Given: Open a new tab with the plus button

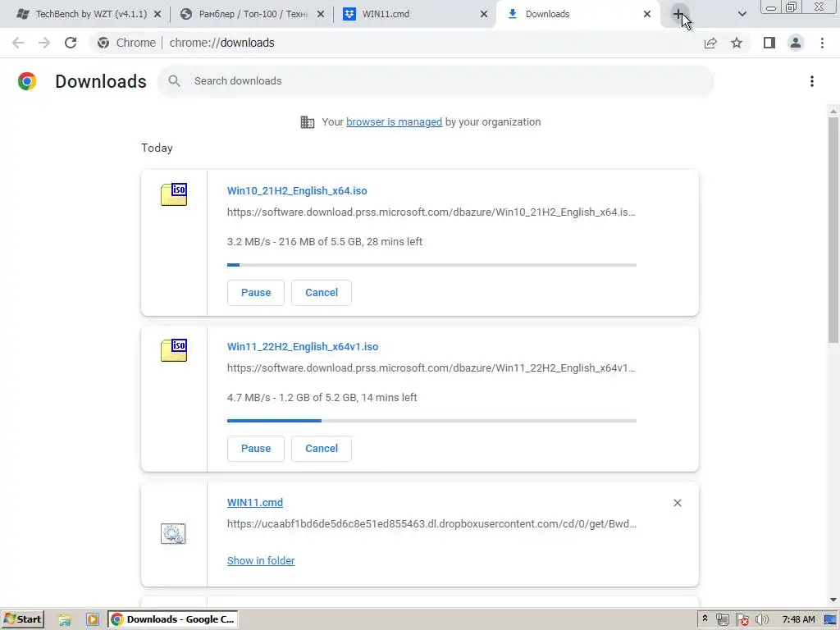Looking at the screenshot, I should pyautogui.click(x=679, y=14).
